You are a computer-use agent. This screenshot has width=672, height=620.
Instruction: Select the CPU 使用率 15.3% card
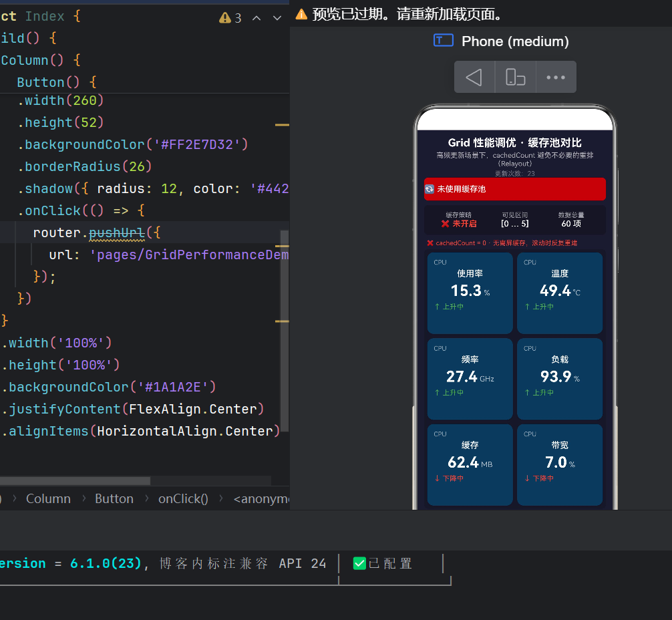click(x=470, y=293)
